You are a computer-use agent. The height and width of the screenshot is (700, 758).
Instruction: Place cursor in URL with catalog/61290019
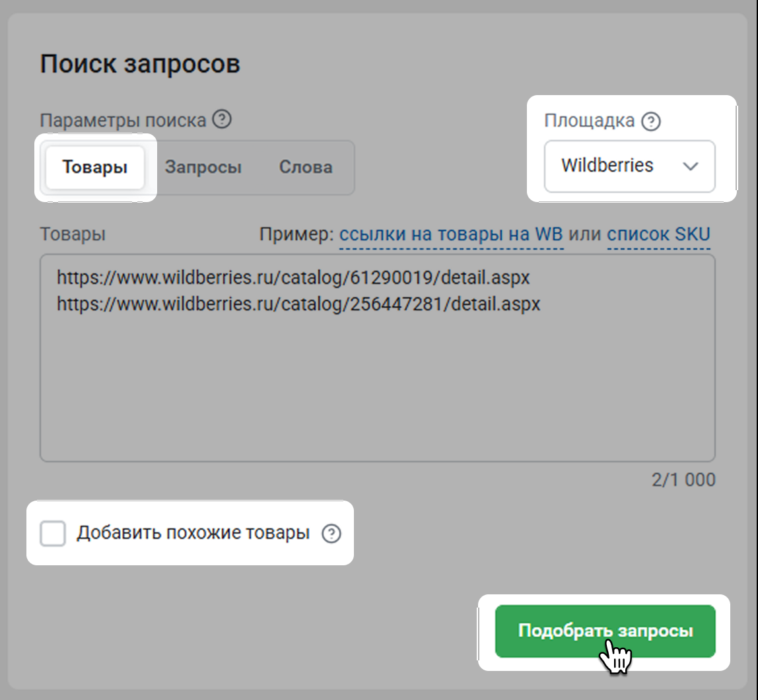(293, 278)
